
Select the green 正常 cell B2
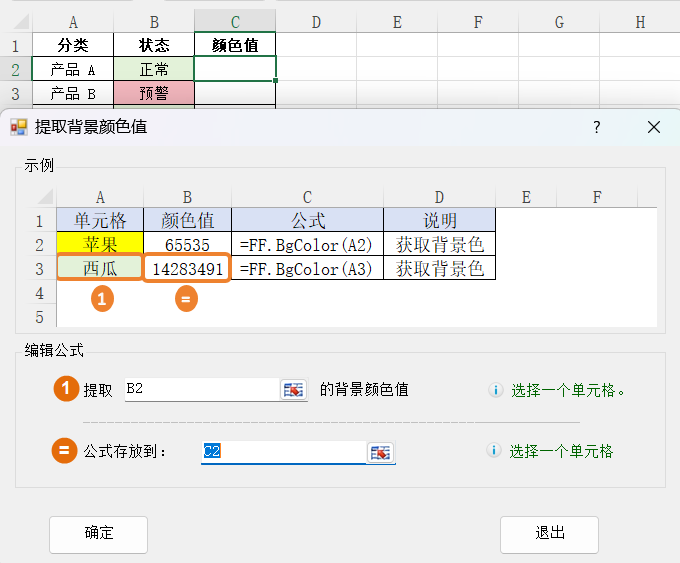click(154, 69)
